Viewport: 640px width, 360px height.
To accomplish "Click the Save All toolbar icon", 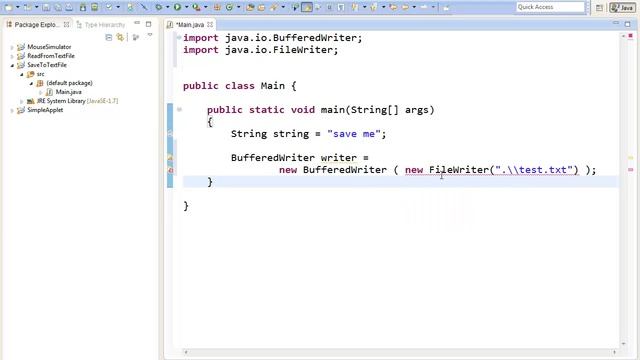I will point(58,7).
